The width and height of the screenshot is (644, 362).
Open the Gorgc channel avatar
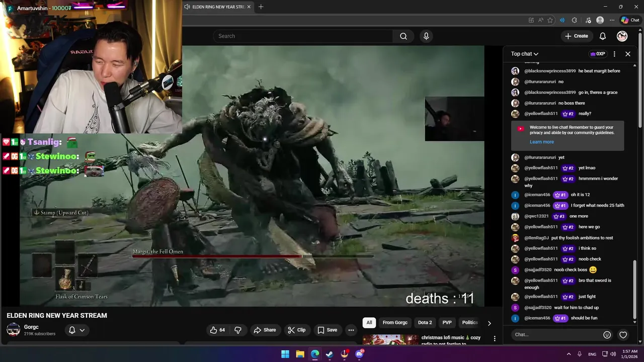pos(13,330)
